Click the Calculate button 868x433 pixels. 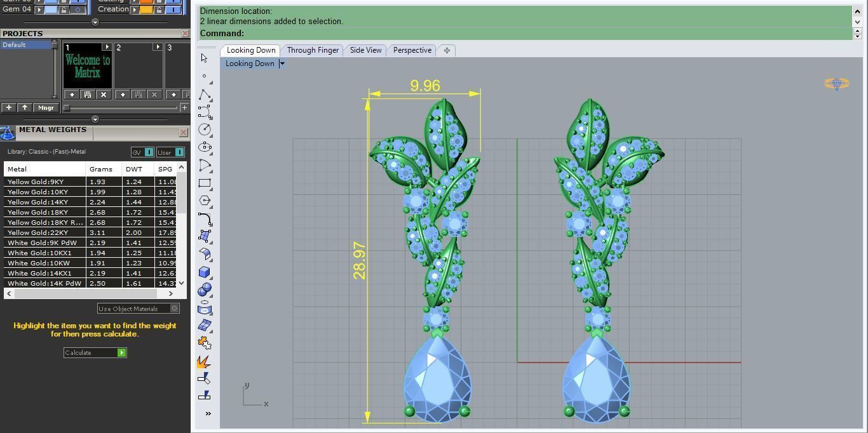click(95, 352)
